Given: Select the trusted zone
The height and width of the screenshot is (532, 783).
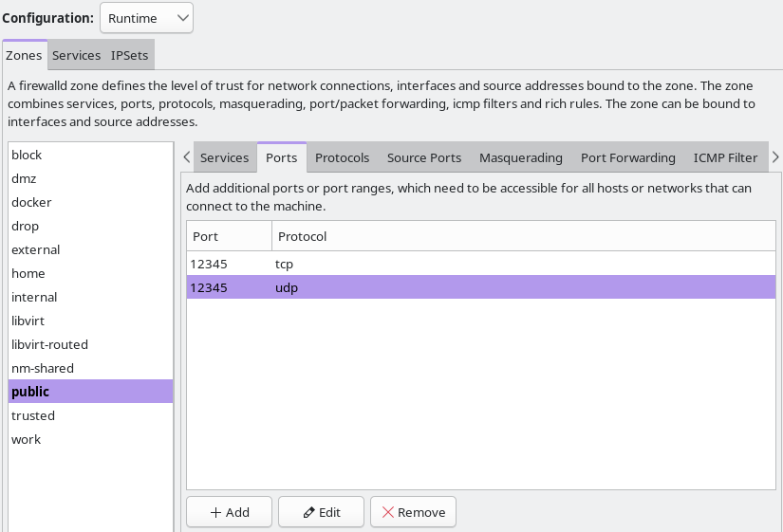Looking at the screenshot, I should click(x=90, y=415).
